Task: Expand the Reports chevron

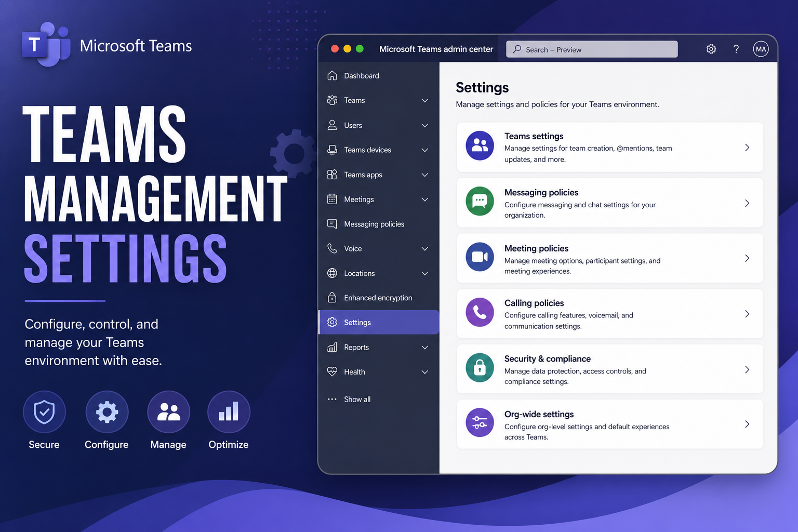Action: click(424, 347)
